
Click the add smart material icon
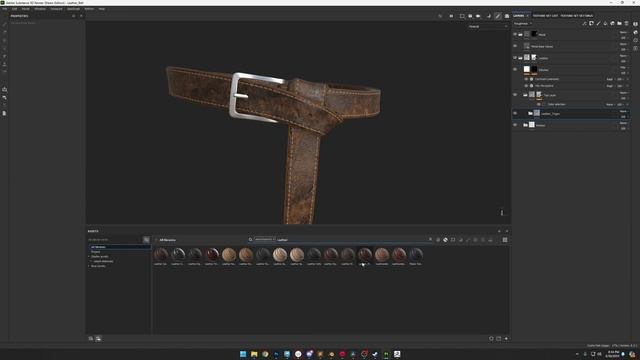[x=612, y=24]
